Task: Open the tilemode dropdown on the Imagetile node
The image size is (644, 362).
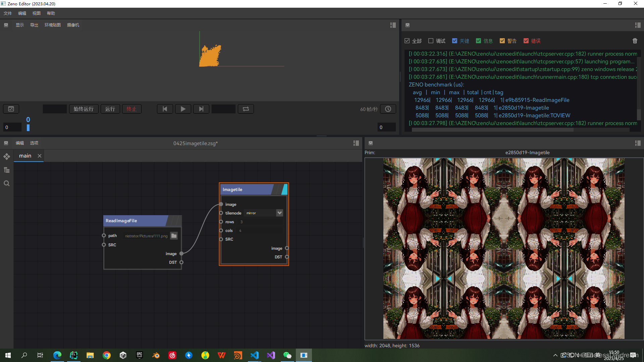Action: tap(279, 213)
